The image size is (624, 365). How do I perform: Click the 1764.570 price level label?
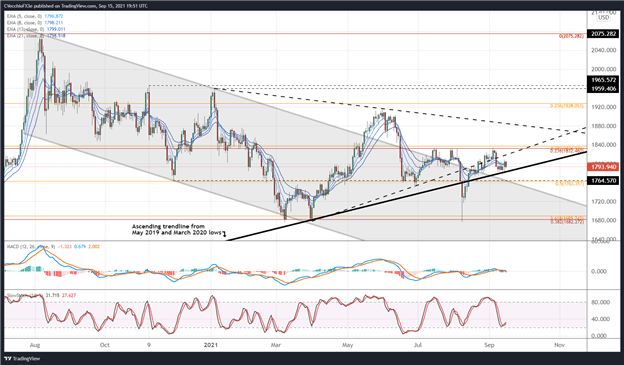click(604, 181)
